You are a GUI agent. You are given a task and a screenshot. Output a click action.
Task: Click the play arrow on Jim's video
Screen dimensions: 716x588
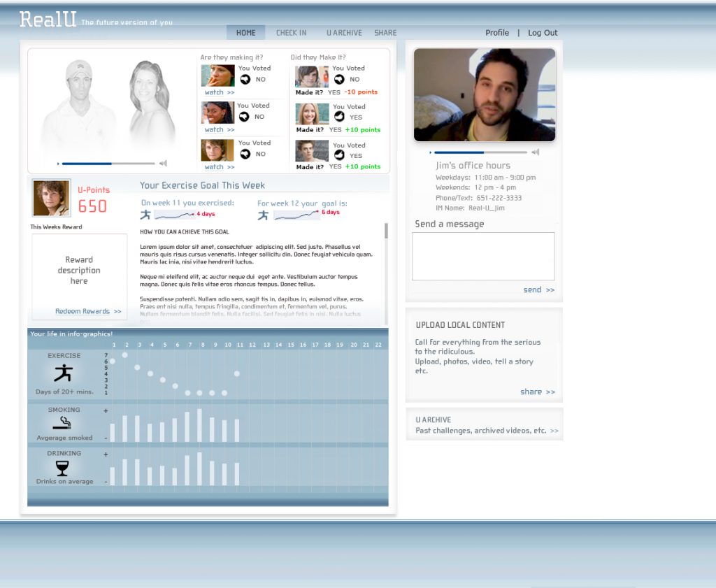(x=430, y=152)
